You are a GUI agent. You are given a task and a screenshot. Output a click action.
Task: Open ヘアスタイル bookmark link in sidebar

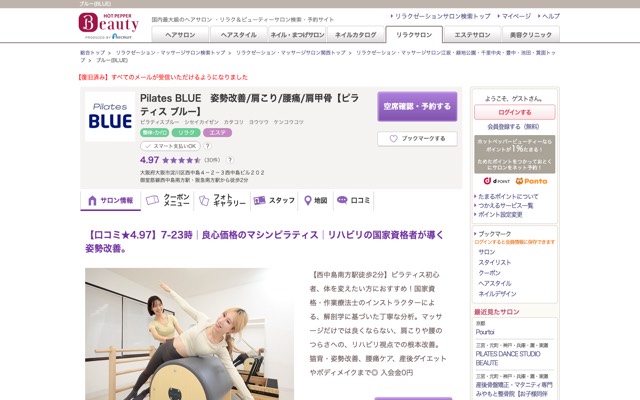(495, 283)
